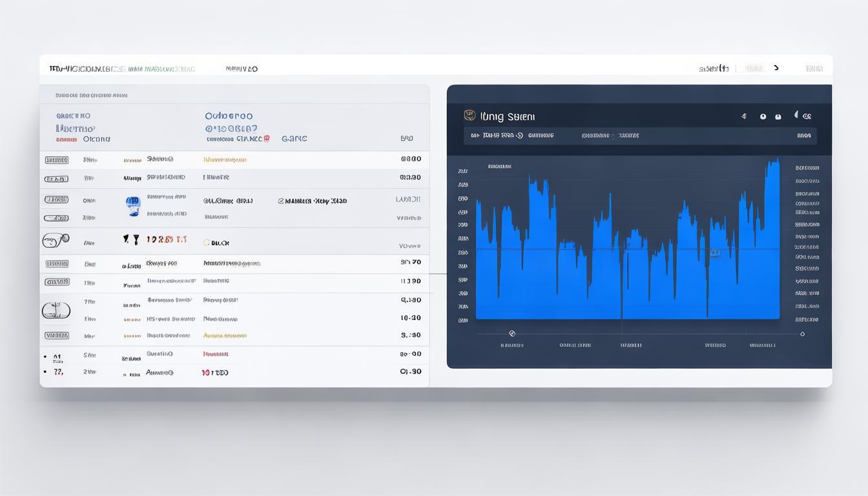
Task: Click the crescent moon icon in chart header
Action: click(797, 116)
